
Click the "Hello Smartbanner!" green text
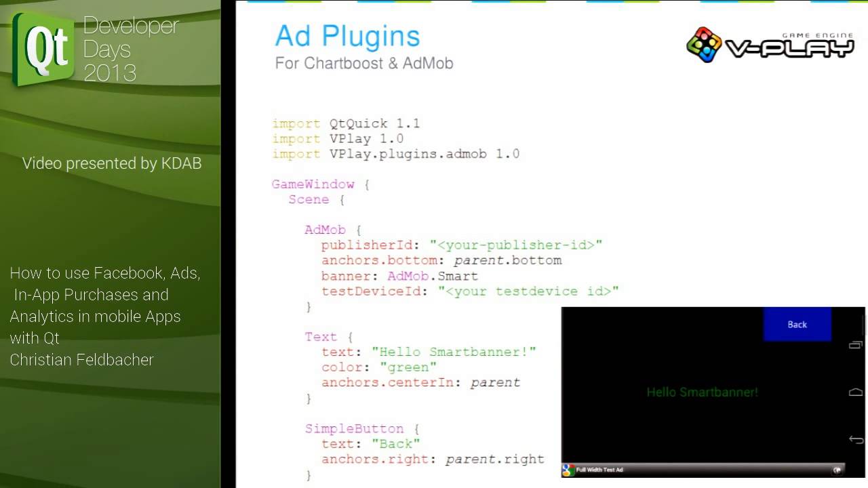pos(702,392)
